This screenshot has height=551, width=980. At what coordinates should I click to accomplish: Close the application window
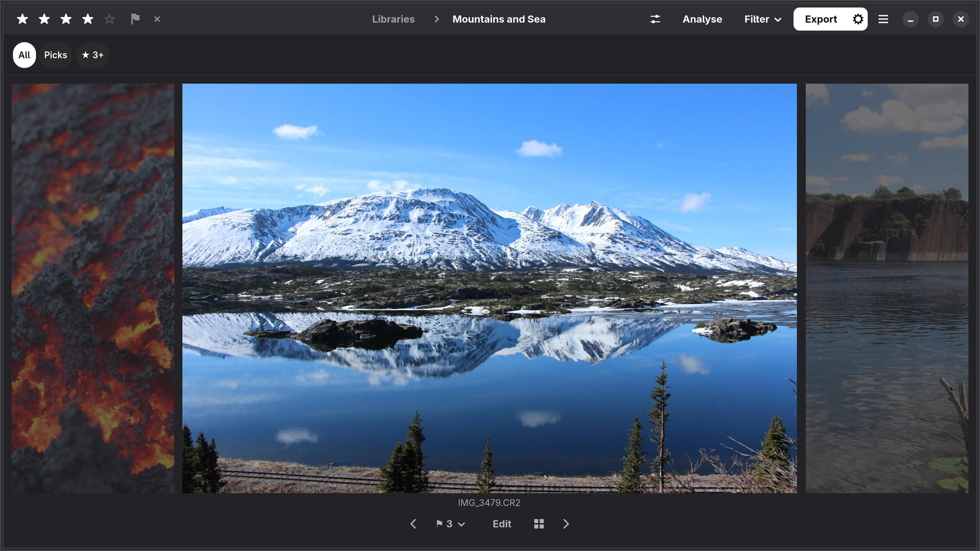960,19
